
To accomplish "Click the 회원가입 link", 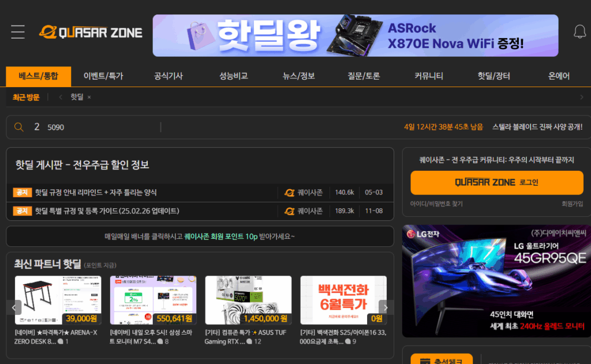I will coord(572,204).
